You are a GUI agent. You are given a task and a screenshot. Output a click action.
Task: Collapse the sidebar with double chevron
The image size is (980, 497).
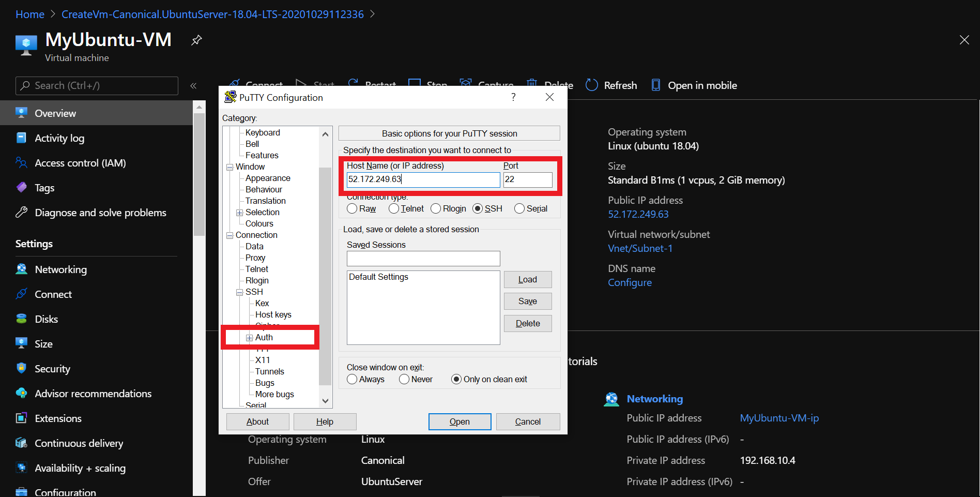point(193,86)
